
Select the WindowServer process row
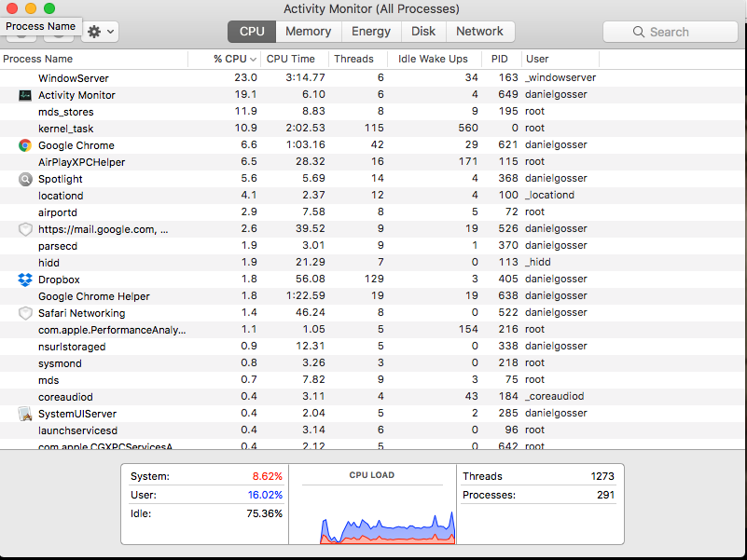[x=373, y=78]
